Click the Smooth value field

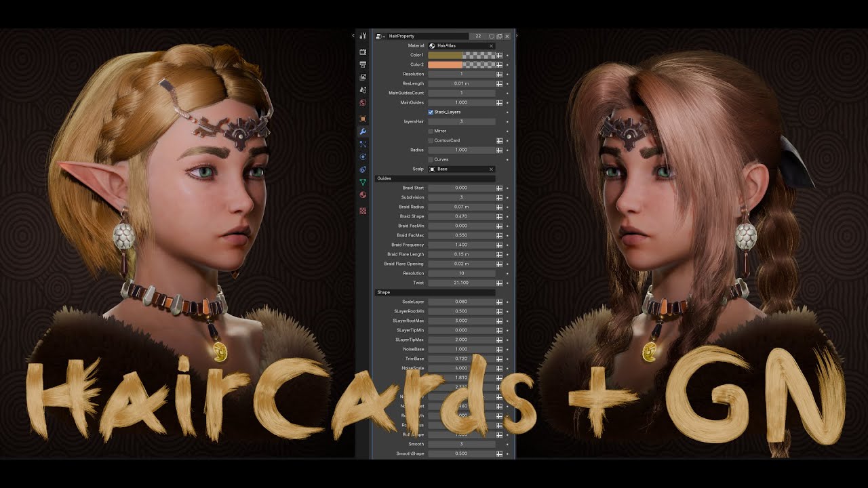coord(462,444)
